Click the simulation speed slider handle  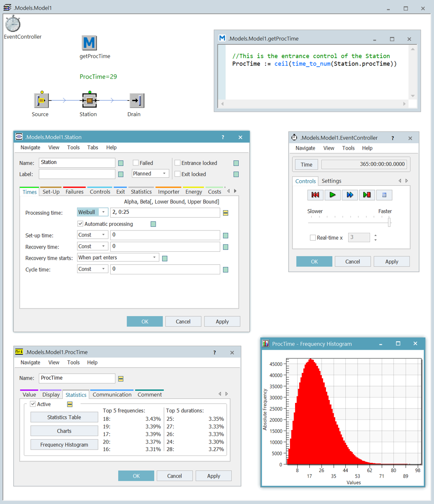pos(389,222)
